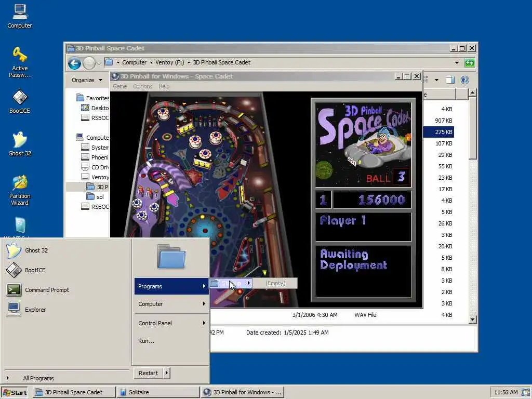Select the 3D P folder in the tree
Viewport: 532px width, 399px height.
[97, 187]
